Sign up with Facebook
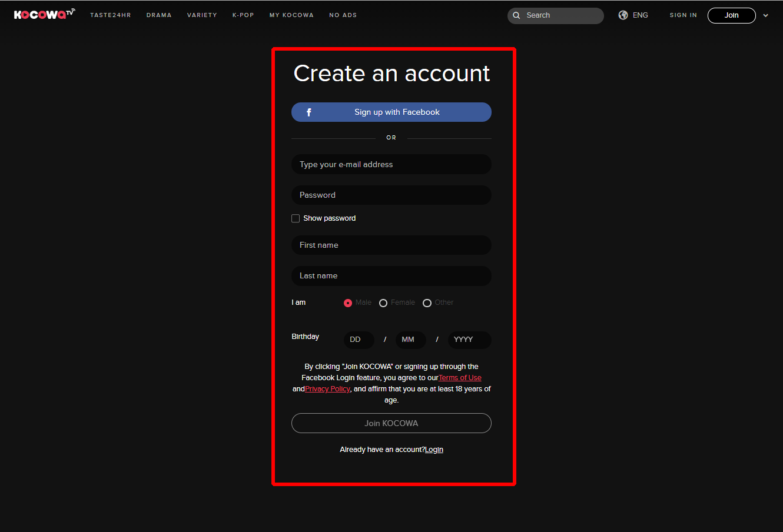The height and width of the screenshot is (532, 783). tap(391, 112)
